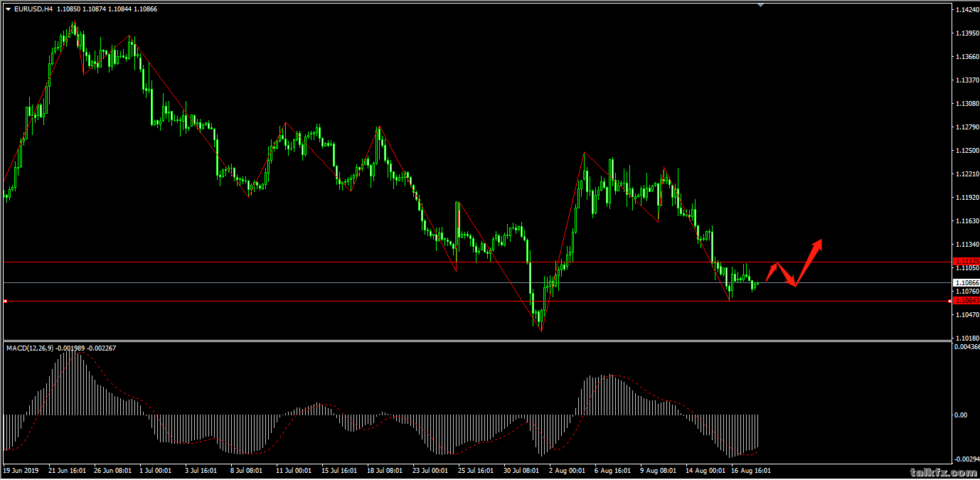
Task: Click the EURUSD,H4 symbol title text
Action: pyautogui.click(x=33, y=9)
